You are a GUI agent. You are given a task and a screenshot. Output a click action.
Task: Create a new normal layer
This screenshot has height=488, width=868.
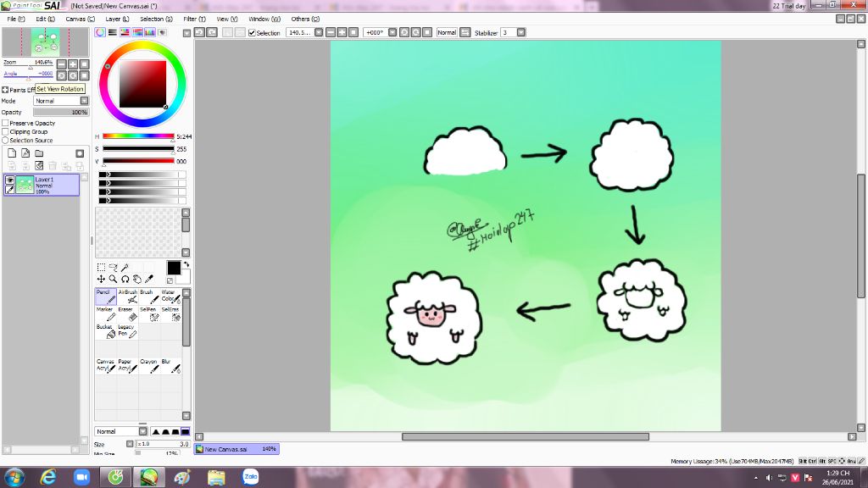pyautogui.click(x=12, y=153)
